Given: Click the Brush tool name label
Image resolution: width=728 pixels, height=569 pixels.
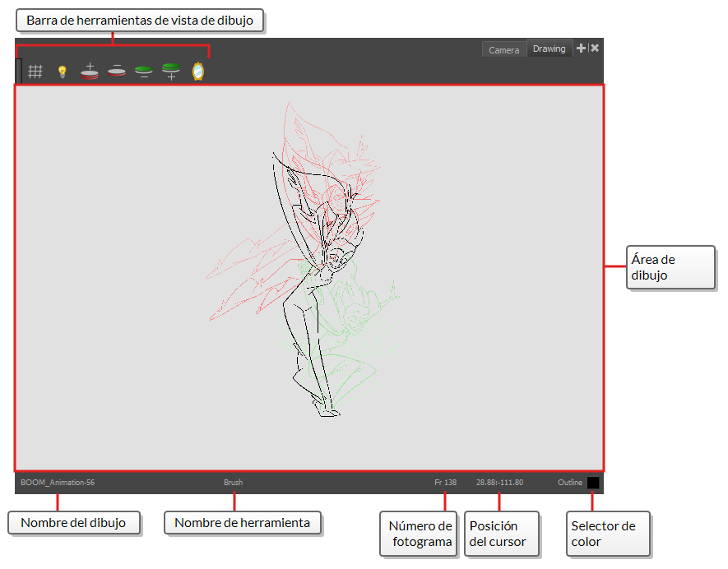Looking at the screenshot, I should (x=233, y=483).
